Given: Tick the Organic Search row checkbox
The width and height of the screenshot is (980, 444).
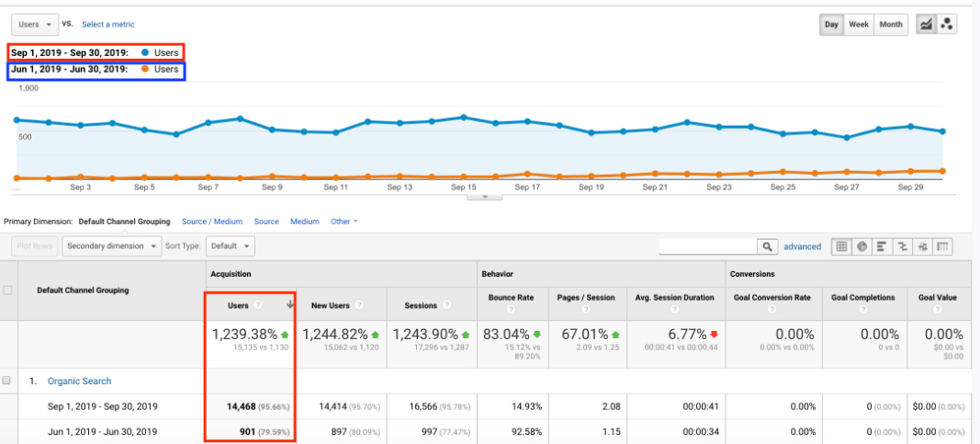Looking at the screenshot, I should pyautogui.click(x=8, y=381).
